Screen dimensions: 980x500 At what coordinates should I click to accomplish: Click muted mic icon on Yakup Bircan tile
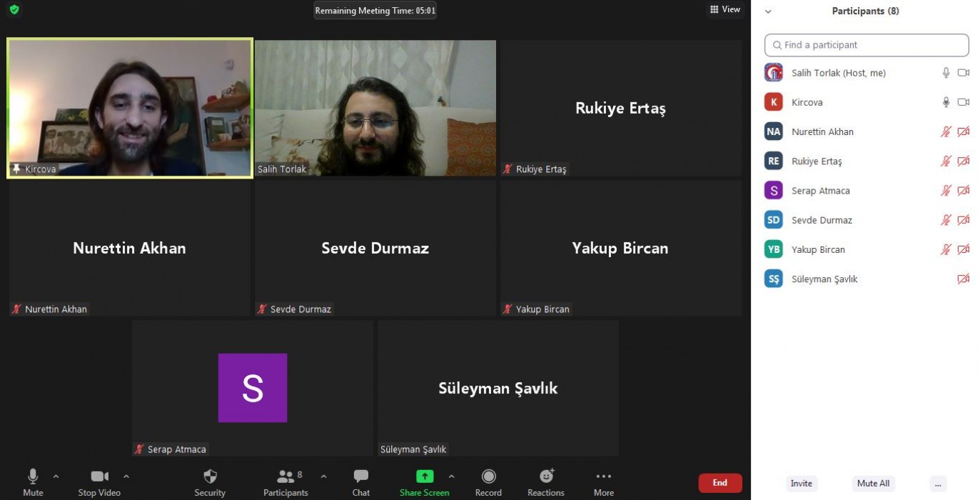507,309
